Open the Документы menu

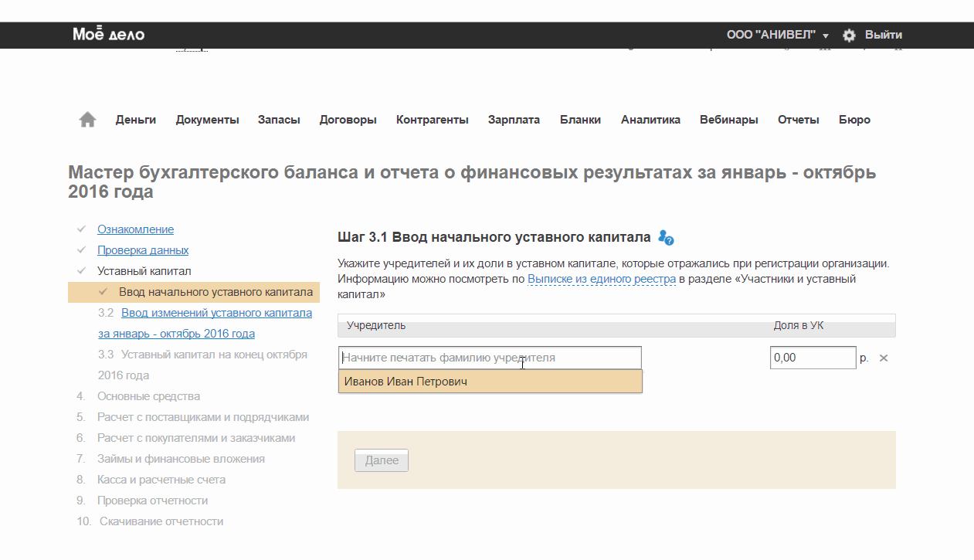pyautogui.click(x=207, y=120)
